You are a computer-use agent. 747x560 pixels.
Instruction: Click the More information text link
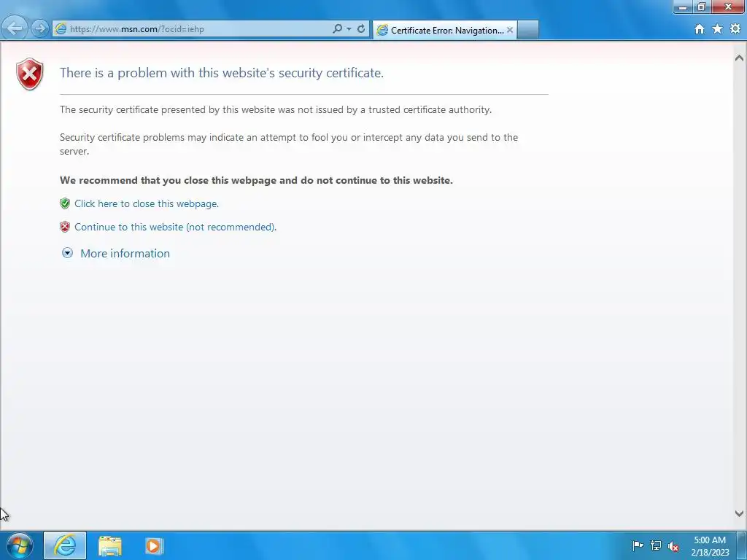pyautogui.click(x=125, y=253)
